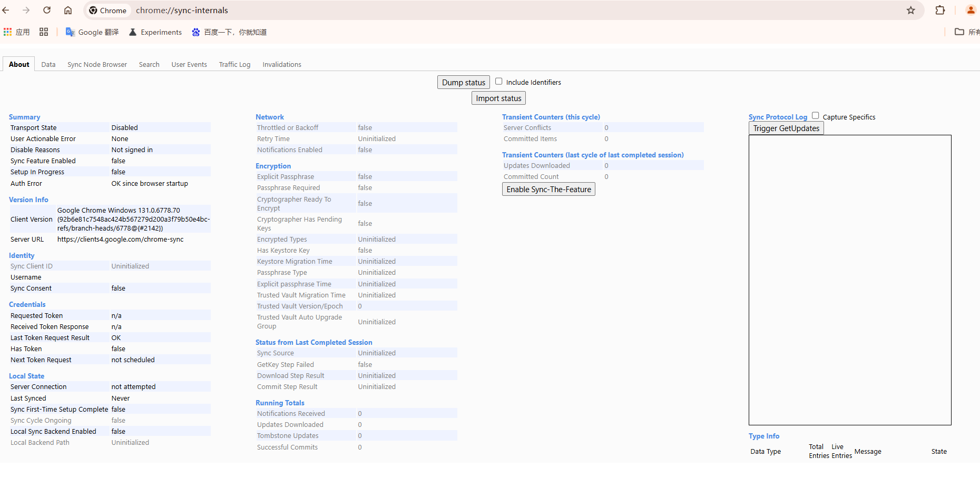Open the apps grid shortcut in bookmarks bar
This screenshot has height=488, width=980.
[x=17, y=32]
